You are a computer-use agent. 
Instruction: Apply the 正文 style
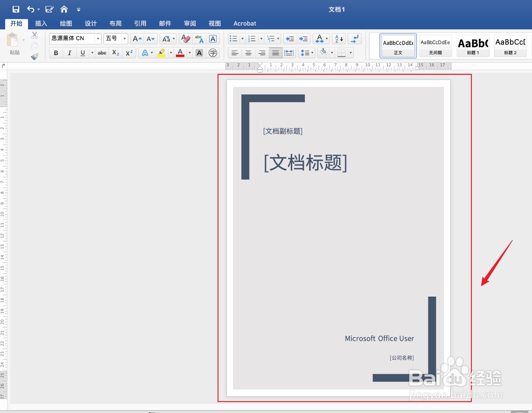(398, 46)
